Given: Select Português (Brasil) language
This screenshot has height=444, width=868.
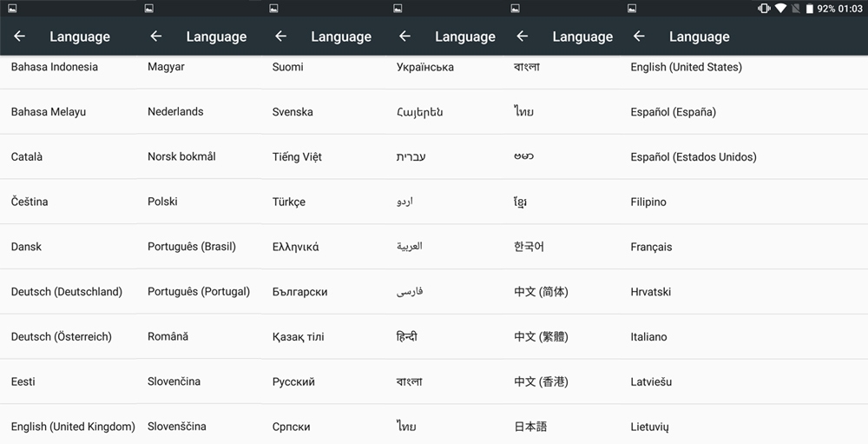Looking at the screenshot, I should (x=192, y=247).
